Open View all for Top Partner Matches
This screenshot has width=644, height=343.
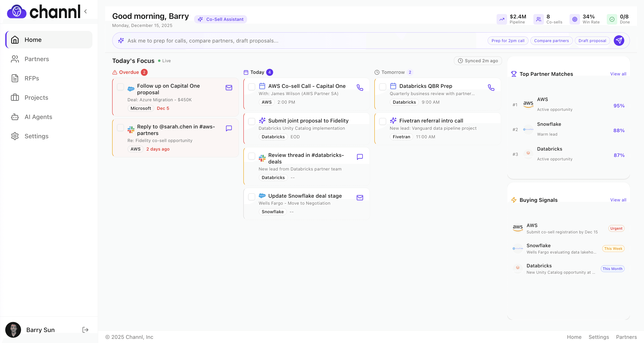[618, 74]
